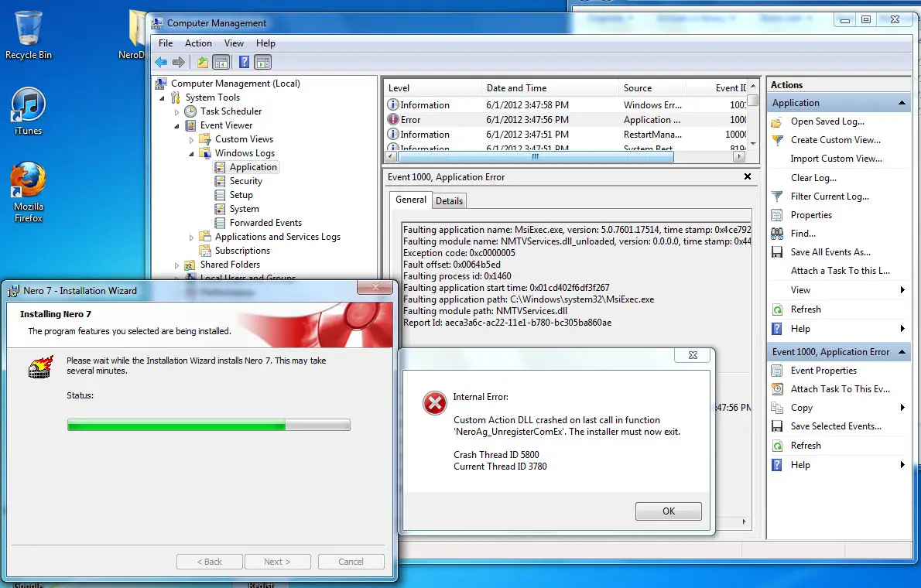Click the Save All Events As disk icon

coord(776,252)
